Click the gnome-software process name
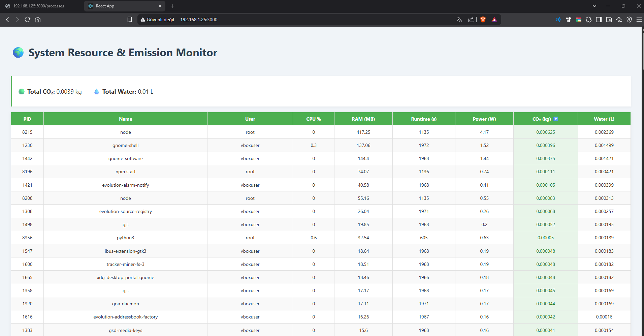Viewport: 644px width, 336px height. coord(125,158)
